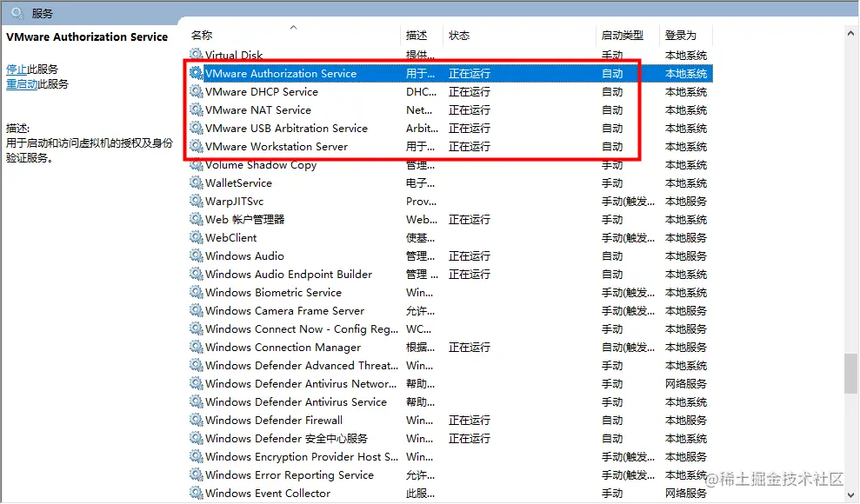Select Windows Audio Endpoint Builder name

(x=289, y=274)
